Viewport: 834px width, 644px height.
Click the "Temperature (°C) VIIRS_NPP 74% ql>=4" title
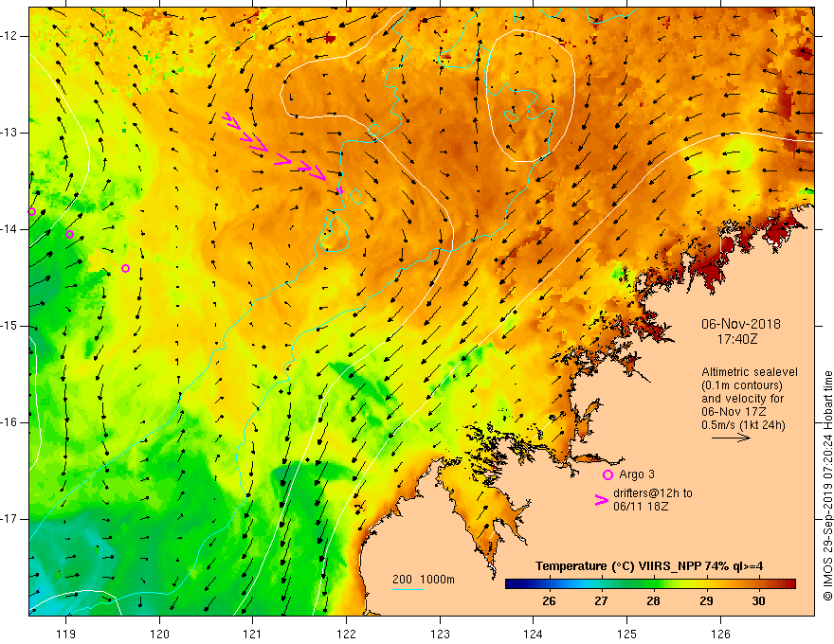tap(649, 566)
